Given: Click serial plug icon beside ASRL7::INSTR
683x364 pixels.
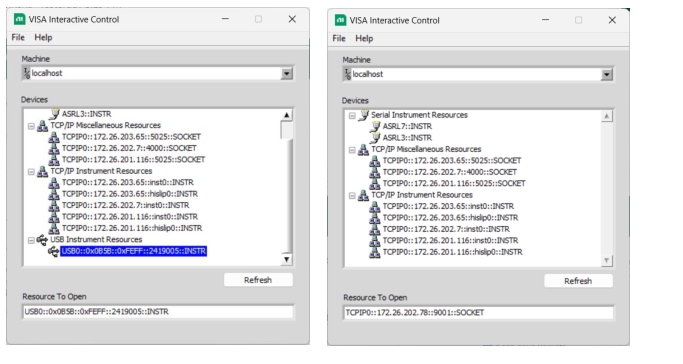Looking at the screenshot, I should [375, 127].
